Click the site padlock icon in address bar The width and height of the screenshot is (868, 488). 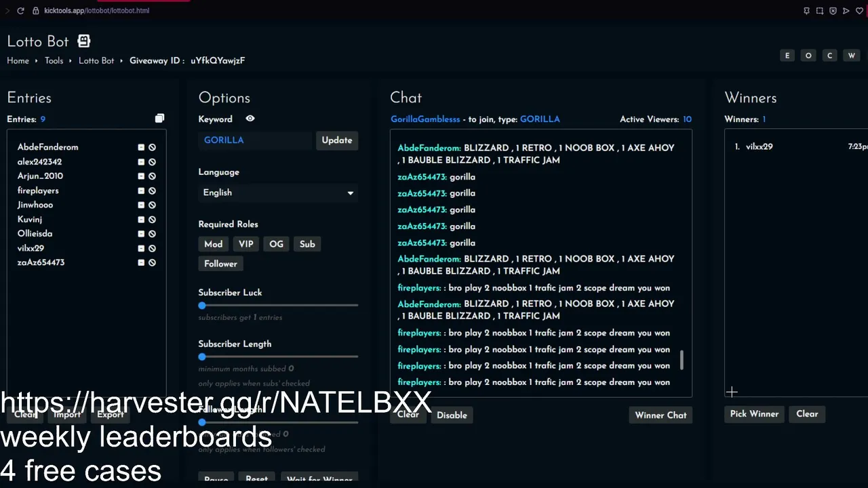point(36,11)
